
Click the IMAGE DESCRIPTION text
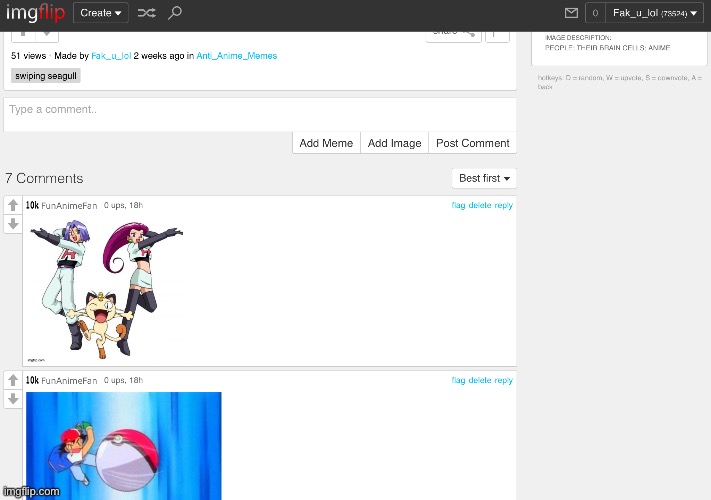click(578, 38)
